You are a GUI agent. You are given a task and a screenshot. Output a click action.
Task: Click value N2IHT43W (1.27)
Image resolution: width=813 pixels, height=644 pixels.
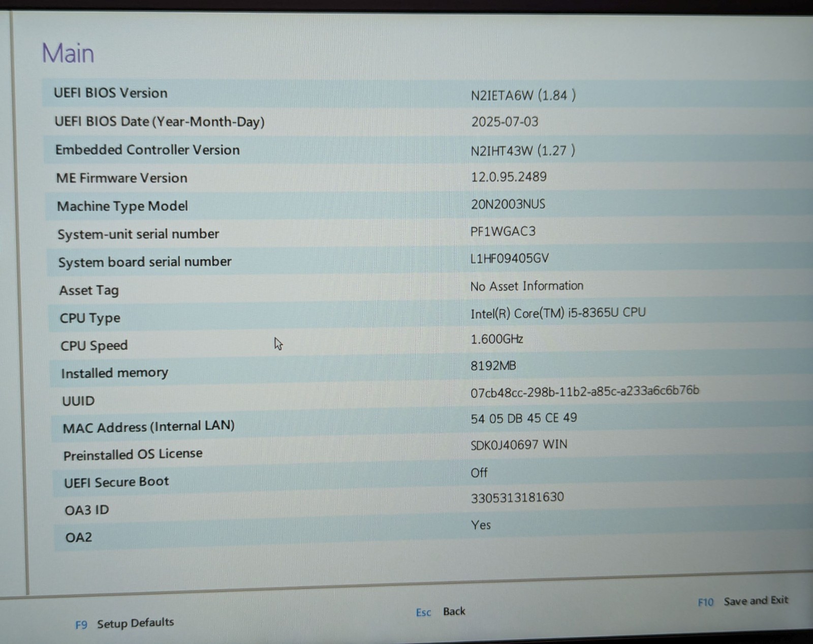point(523,150)
